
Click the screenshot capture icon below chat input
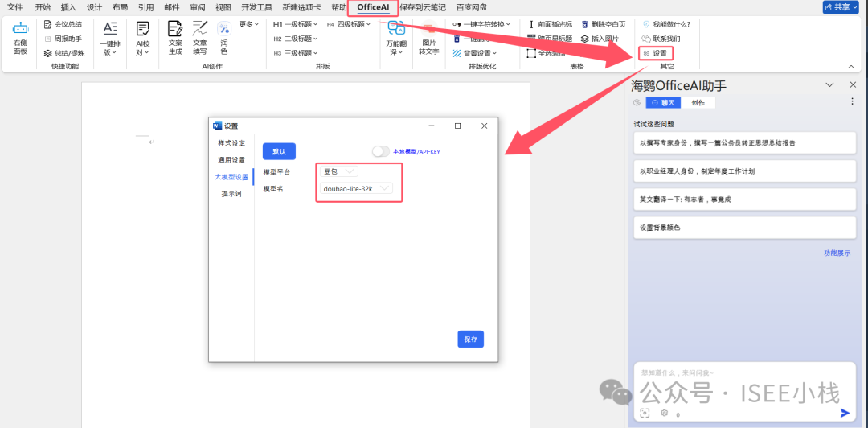[x=645, y=413]
